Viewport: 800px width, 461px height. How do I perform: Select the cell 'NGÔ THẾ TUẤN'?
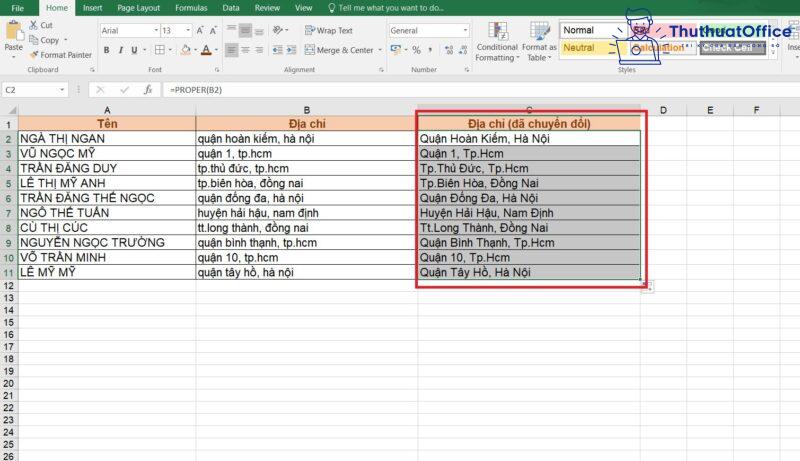107,213
